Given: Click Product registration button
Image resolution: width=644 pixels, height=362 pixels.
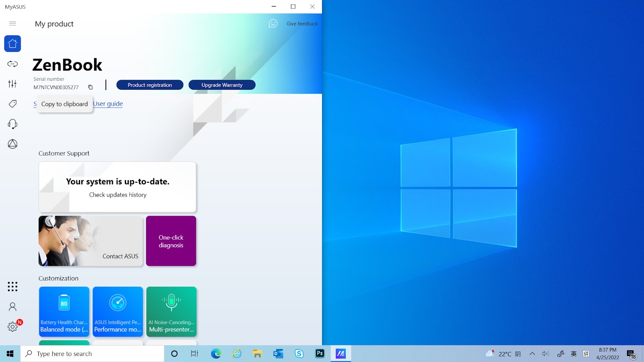Looking at the screenshot, I should coord(150,85).
